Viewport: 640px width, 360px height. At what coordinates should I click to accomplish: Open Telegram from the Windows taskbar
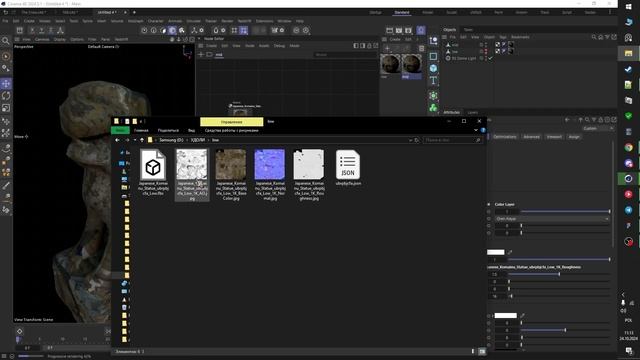[x=629, y=210]
